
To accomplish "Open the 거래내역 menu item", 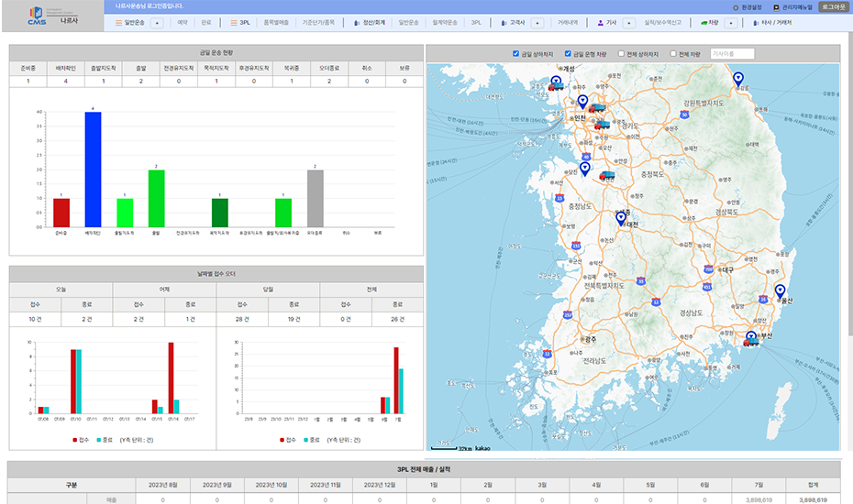I will tap(568, 23).
